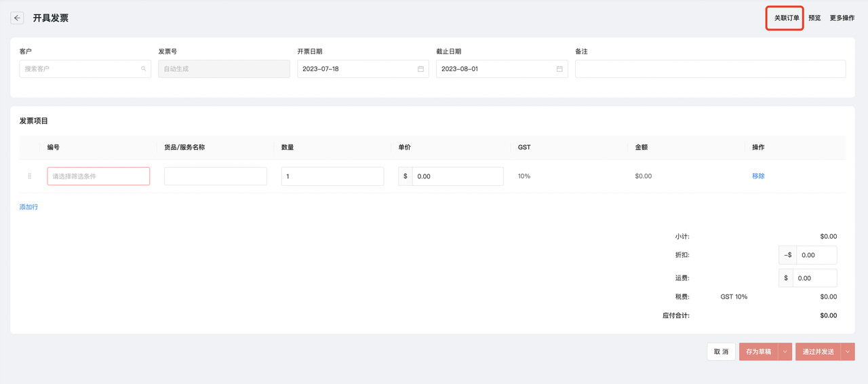This screenshot has height=384, width=868.
Task: Grab the row drag handle icon
Action: pyautogui.click(x=29, y=176)
